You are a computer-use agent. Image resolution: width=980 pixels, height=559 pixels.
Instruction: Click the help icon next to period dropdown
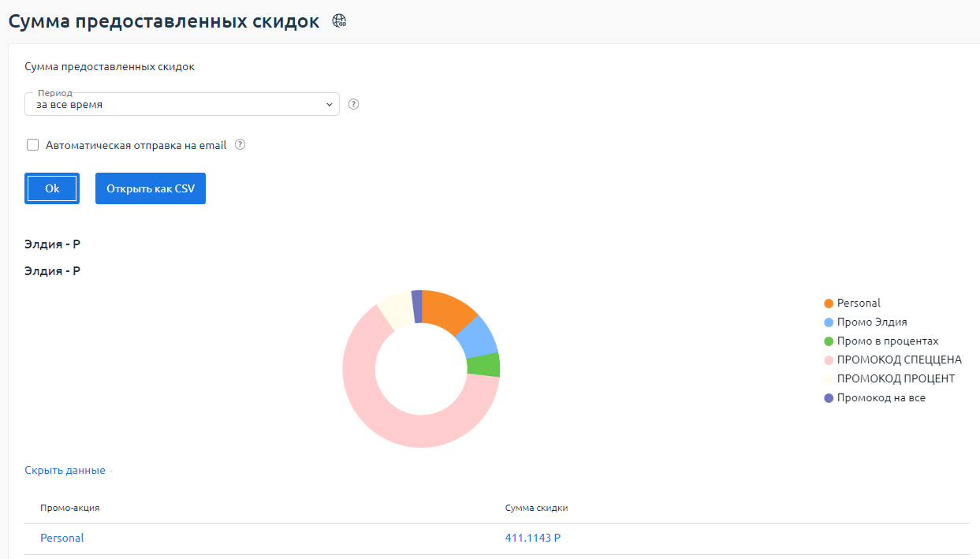pos(353,104)
